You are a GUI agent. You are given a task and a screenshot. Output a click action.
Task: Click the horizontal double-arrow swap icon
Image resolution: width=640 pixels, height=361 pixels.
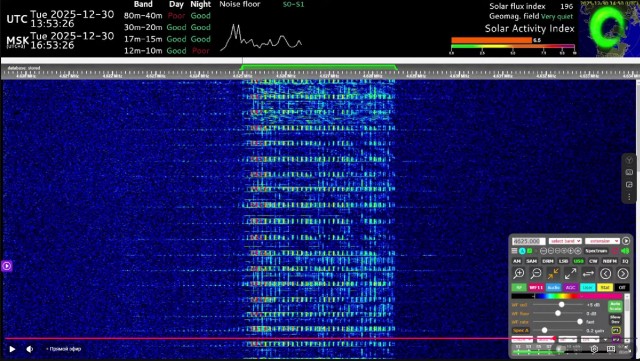point(588,274)
